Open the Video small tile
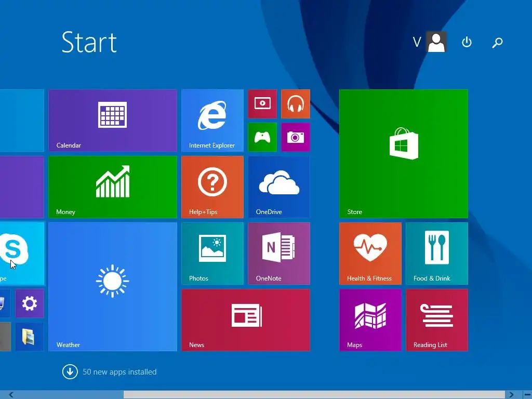The height and width of the screenshot is (399, 532). pyautogui.click(x=262, y=104)
